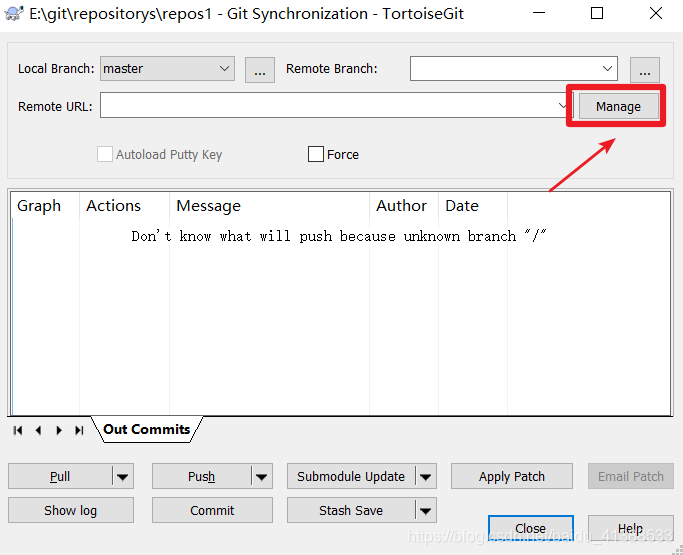
Task: Click the Help button
Action: pos(630,528)
